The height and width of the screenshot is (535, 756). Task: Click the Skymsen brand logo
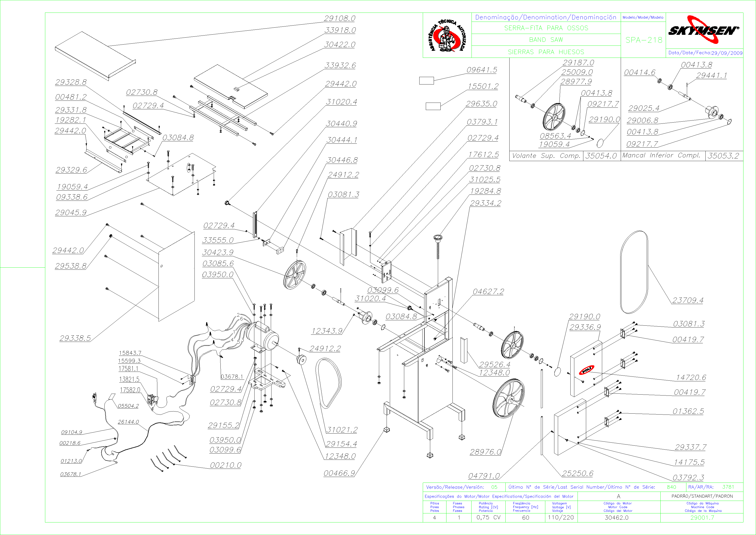click(704, 30)
